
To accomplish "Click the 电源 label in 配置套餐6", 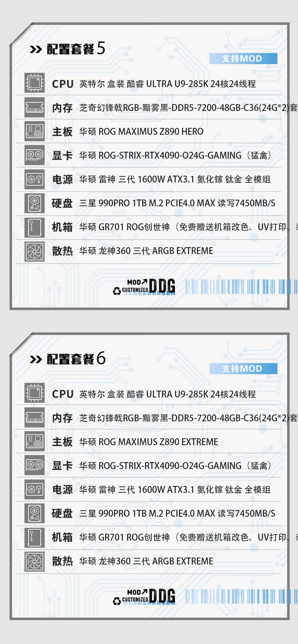I will click(x=63, y=490).
